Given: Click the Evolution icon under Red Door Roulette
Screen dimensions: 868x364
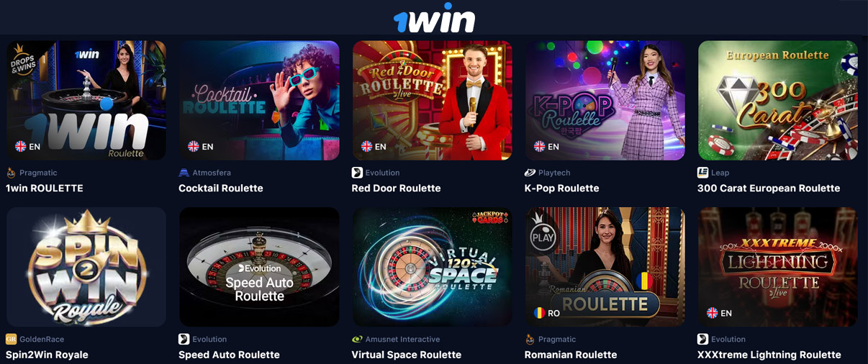Looking at the screenshot, I should click(x=357, y=173).
